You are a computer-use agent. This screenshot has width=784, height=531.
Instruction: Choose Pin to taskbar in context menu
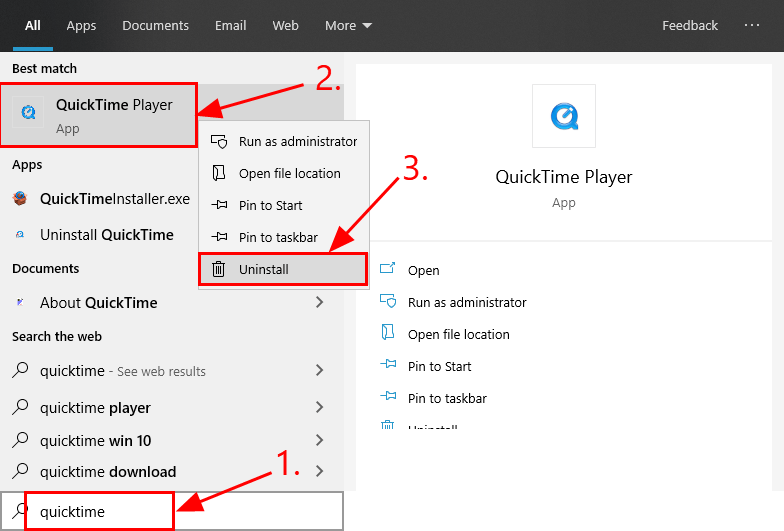[x=284, y=238]
